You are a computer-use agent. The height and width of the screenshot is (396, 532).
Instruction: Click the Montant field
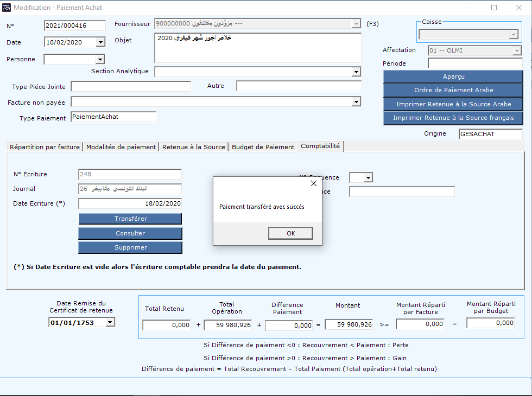click(349, 324)
